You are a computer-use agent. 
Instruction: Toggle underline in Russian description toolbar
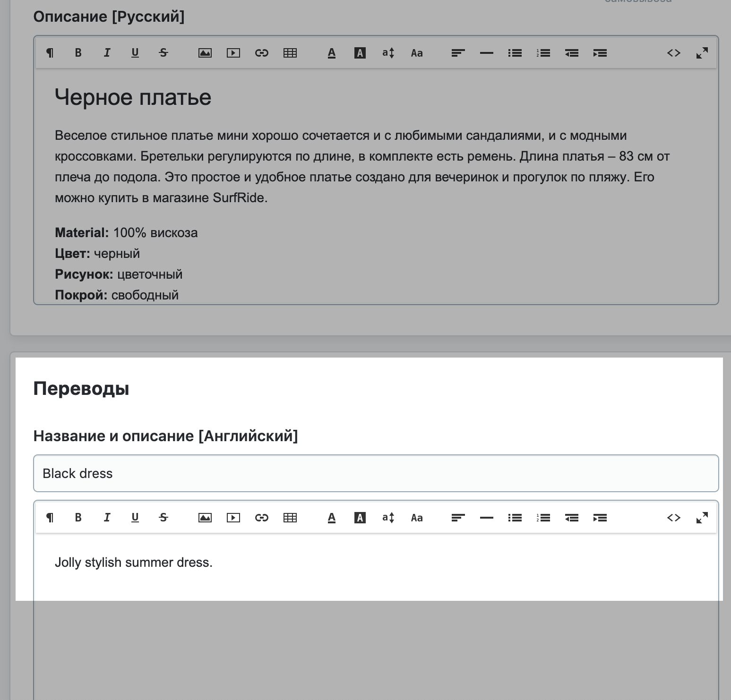(x=135, y=53)
